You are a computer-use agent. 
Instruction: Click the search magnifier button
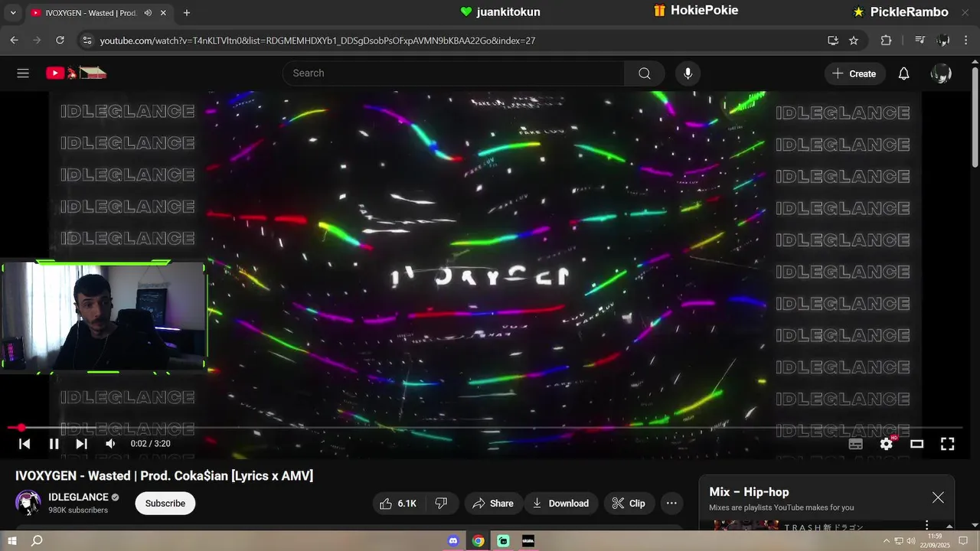(x=645, y=73)
